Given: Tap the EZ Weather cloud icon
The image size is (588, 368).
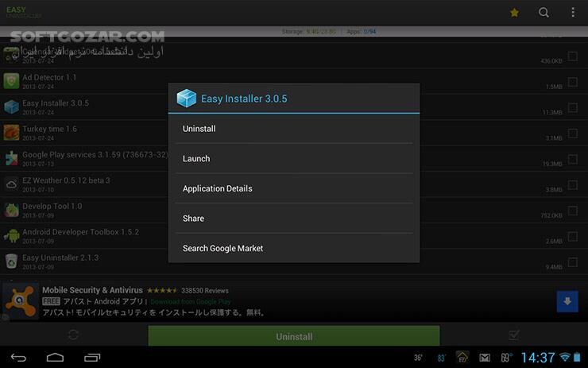Looking at the screenshot, I should pyautogui.click(x=11, y=184).
